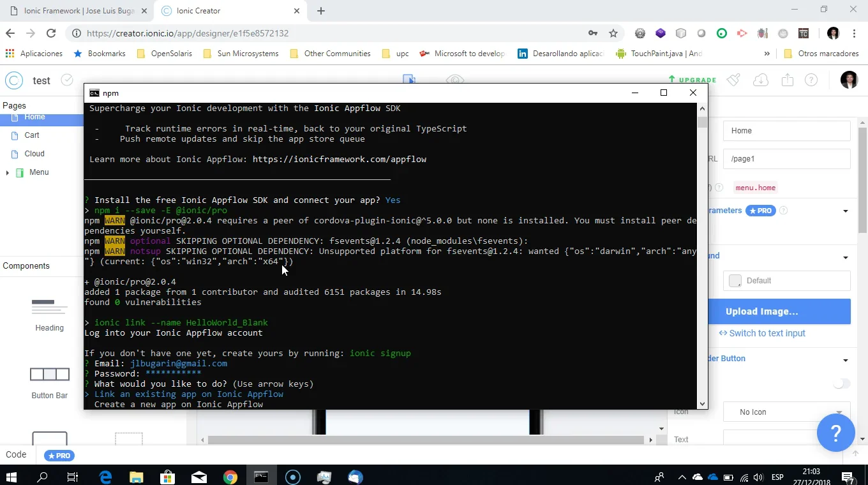Collapse the Parameters PRO section arrow
The image size is (868, 485).
(846, 211)
